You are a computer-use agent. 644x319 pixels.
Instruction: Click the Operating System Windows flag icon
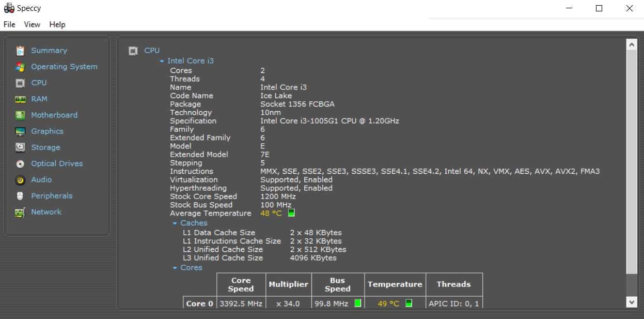[x=20, y=67]
